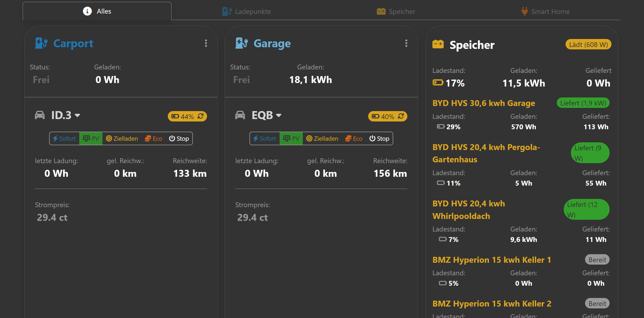Click the Lädt (608 W) status badge
The width and height of the screenshot is (644, 318).
pos(588,45)
